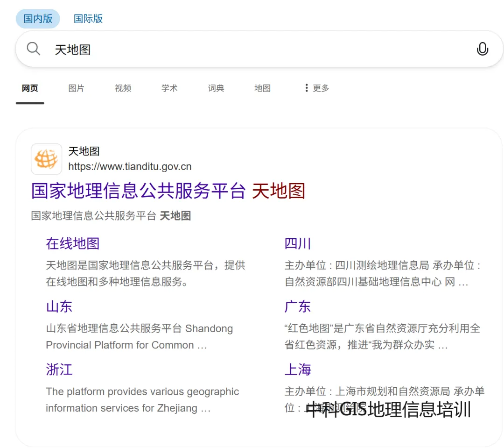Switch to the 国内版 tab
The width and height of the screenshot is (504, 448).
38,19
